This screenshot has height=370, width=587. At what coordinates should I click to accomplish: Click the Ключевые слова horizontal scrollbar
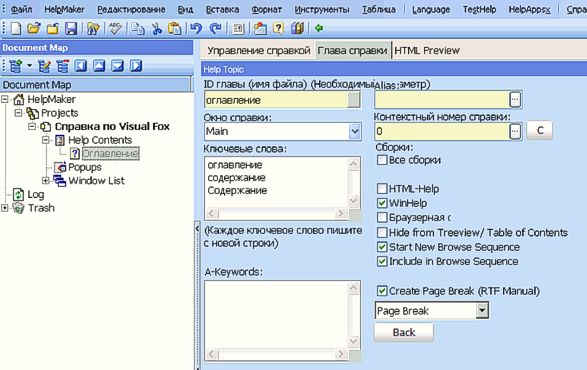[276, 213]
